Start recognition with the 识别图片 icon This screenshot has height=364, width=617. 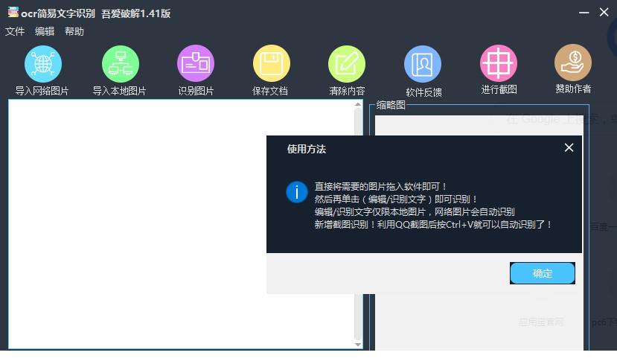pos(196,63)
